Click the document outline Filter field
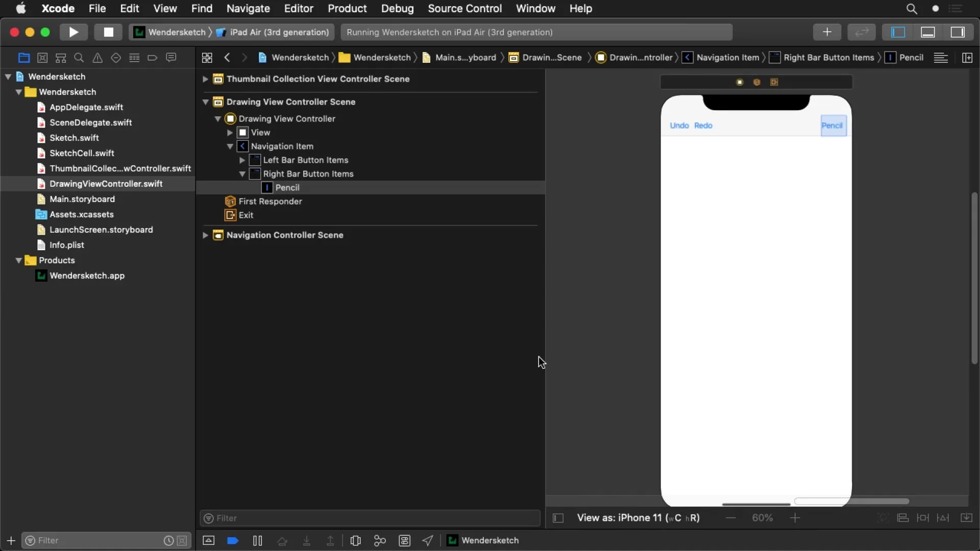Viewport: 980px width, 551px height. (370, 518)
